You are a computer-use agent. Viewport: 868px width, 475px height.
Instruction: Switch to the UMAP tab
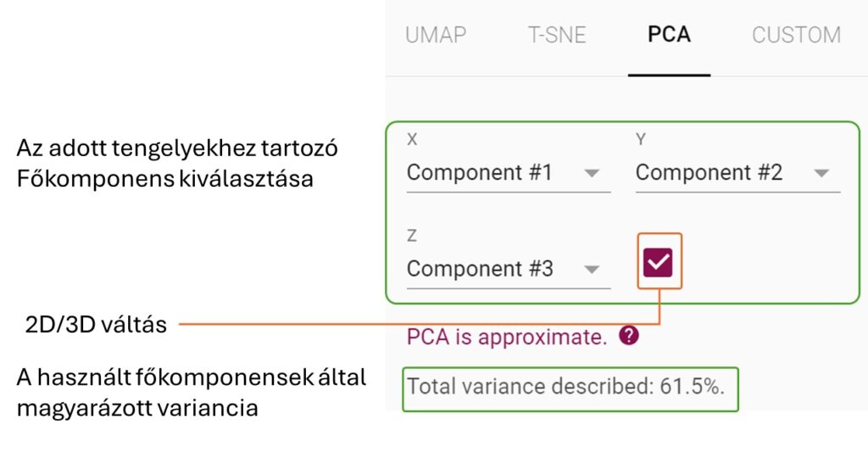pyautogui.click(x=436, y=35)
